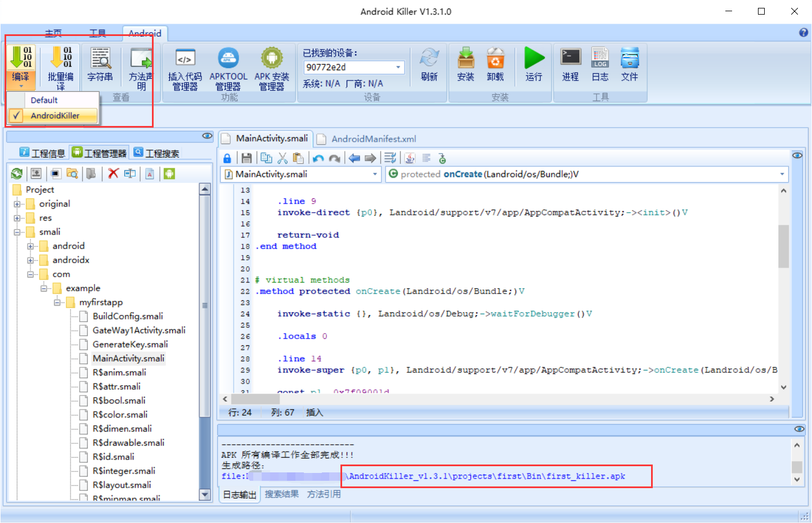812x523 pixels.
Task: Open GateWay1Activity.smali in the tree
Action: click(139, 331)
